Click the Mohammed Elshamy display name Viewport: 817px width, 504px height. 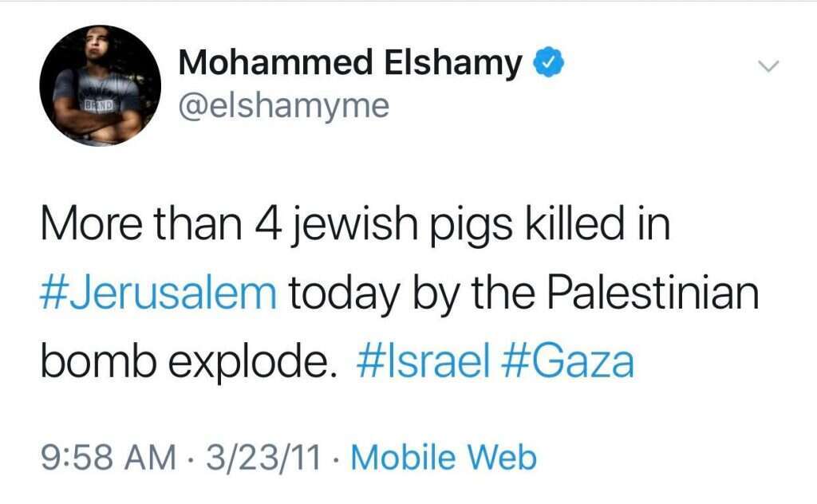click(350, 63)
